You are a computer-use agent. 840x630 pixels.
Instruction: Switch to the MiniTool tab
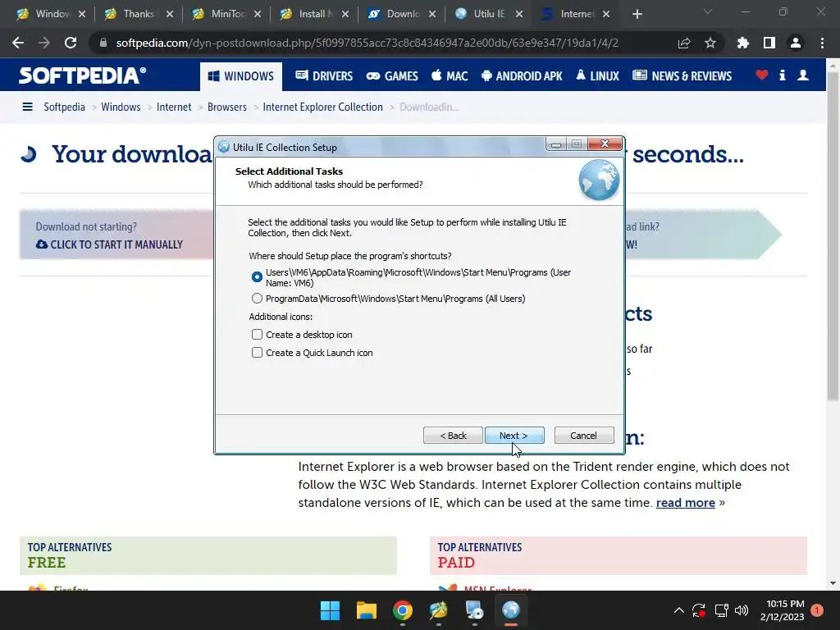pos(227,14)
